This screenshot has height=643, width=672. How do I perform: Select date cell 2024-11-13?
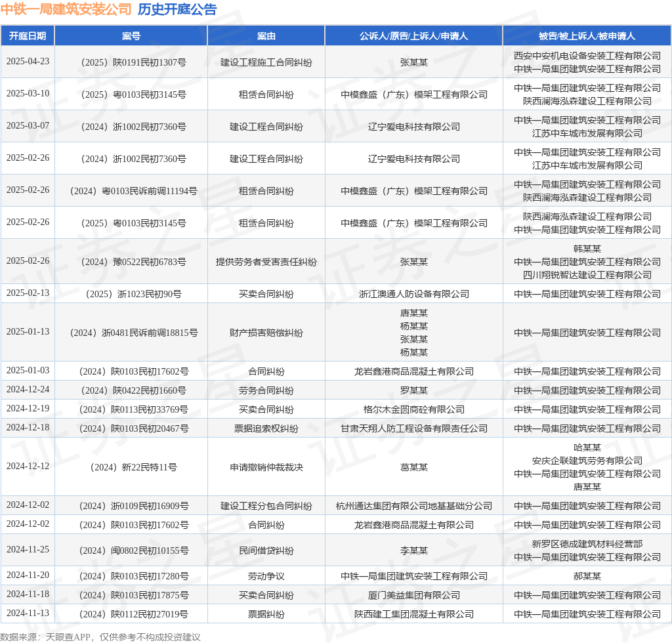click(x=28, y=613)
